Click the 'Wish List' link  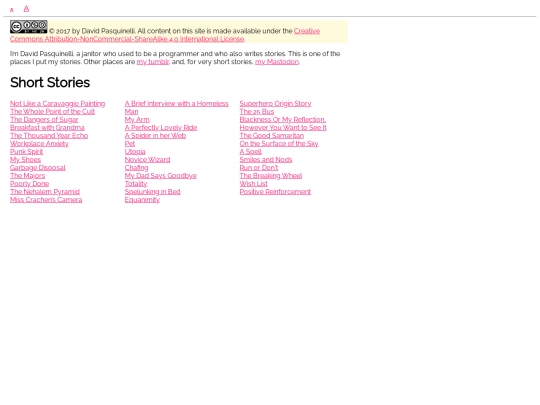pyautogui.click(x=253, y=184)
